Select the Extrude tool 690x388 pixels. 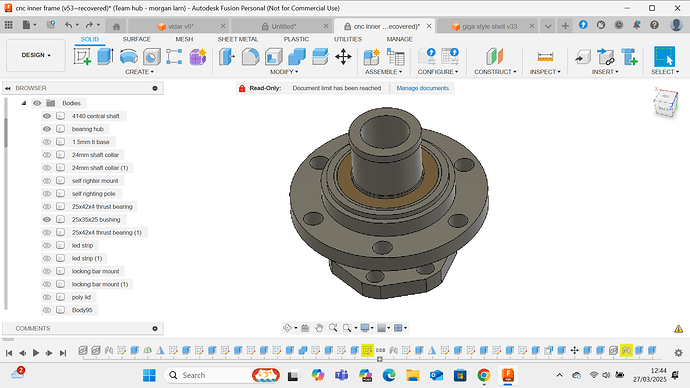(x=105, y=57)
